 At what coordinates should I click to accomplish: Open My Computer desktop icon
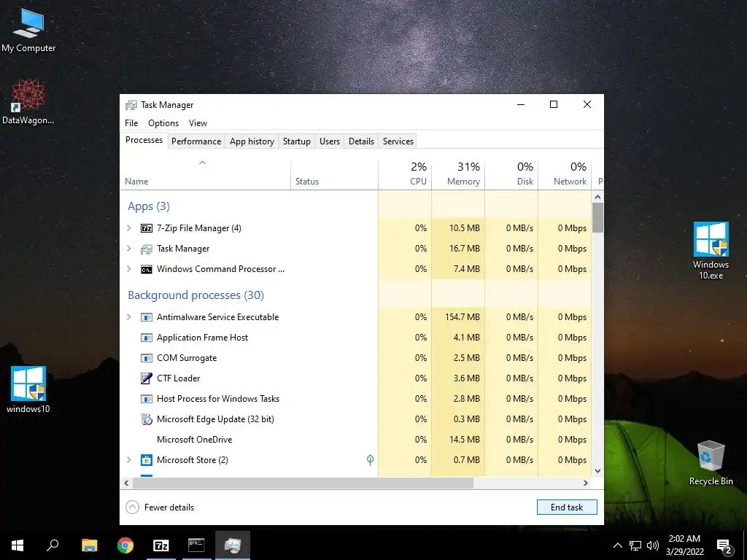pyautogui.click(x=28, y=31)
